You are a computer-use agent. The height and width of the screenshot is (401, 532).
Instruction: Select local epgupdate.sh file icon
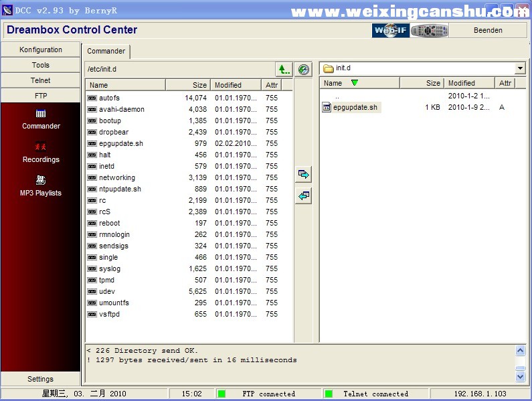tap(327, 107)
